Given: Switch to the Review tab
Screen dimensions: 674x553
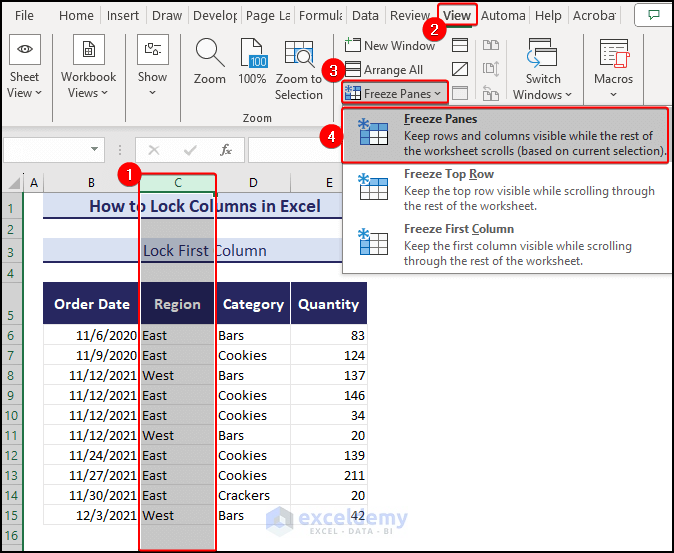Looking at the screenshot, I should (410, 16).
